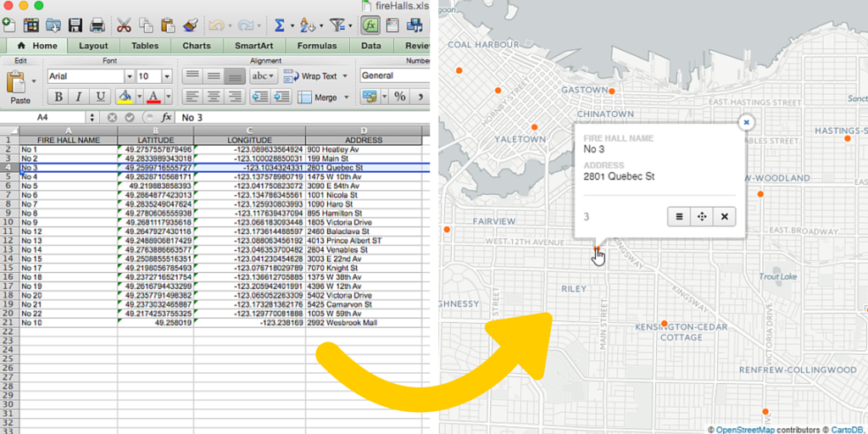This screenshot has width=868, height=434.
Task: Open the font size dropdown
Action: tap(167, 76)
